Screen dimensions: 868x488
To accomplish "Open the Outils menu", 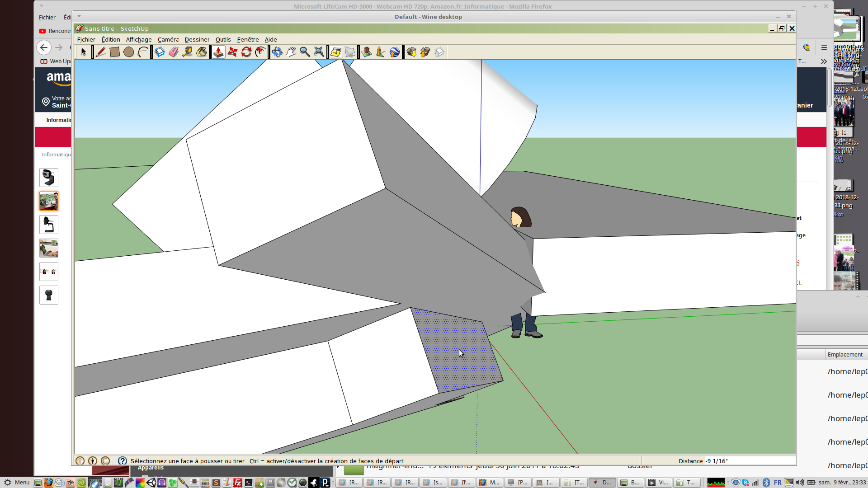I will click(223, 40).
